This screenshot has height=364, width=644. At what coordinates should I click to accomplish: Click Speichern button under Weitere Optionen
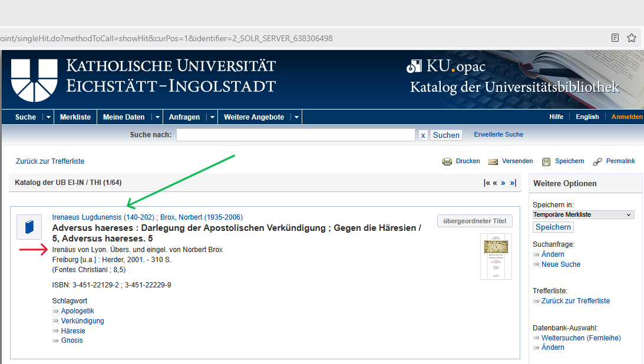553,227
